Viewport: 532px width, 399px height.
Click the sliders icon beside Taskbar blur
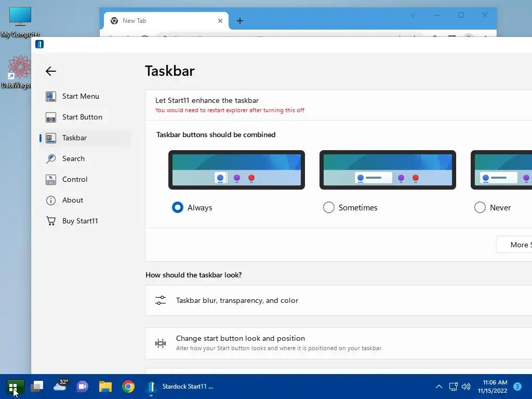coord(161,300)
